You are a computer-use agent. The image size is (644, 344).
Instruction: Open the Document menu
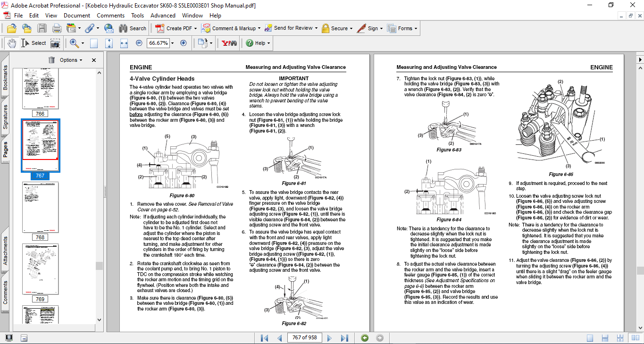click(x=77, y=16)
